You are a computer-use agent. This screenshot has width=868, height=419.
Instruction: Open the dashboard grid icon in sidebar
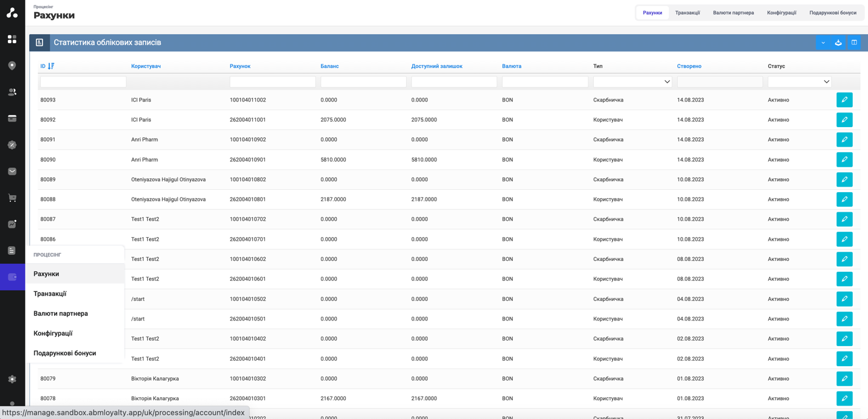tap(12, 39)
